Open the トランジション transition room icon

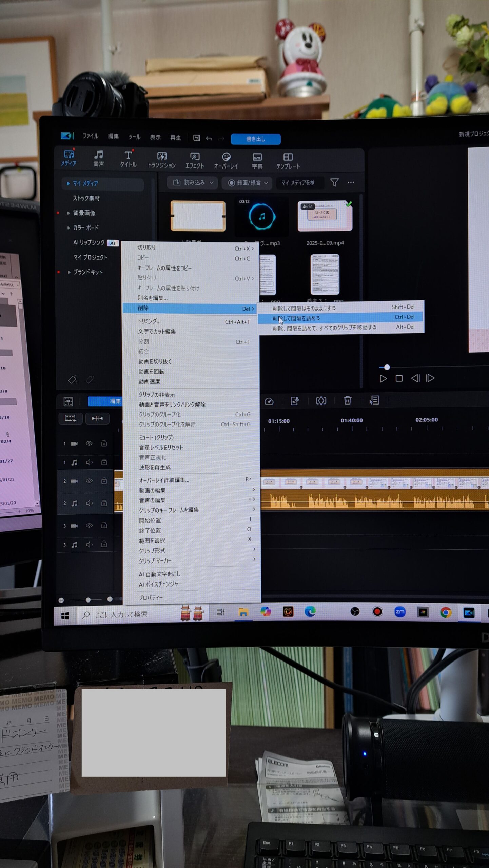pos(162,160)
